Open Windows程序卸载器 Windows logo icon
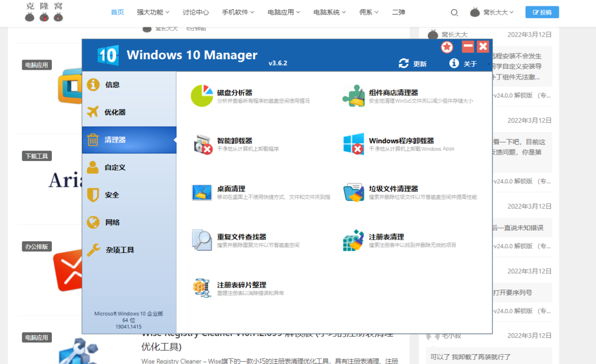This screenshot has height=364, width=596. pos(353,144)
